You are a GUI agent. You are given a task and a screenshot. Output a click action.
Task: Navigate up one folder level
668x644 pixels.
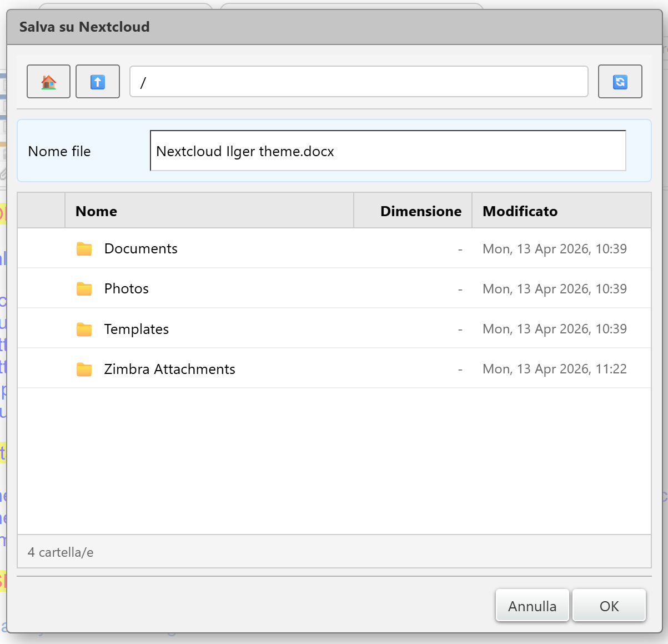[x=98, y=82]
